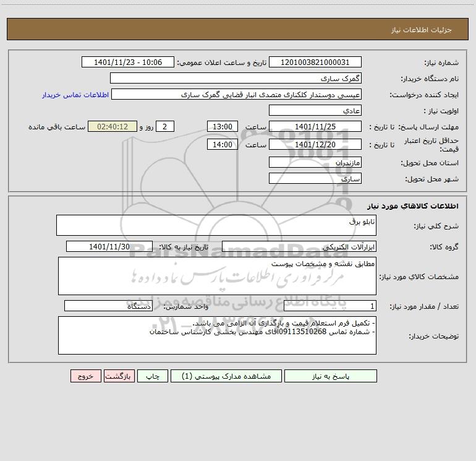Click the label 'واحد شمارش:'
The image size is (476, 461).
tap(186, 307)
